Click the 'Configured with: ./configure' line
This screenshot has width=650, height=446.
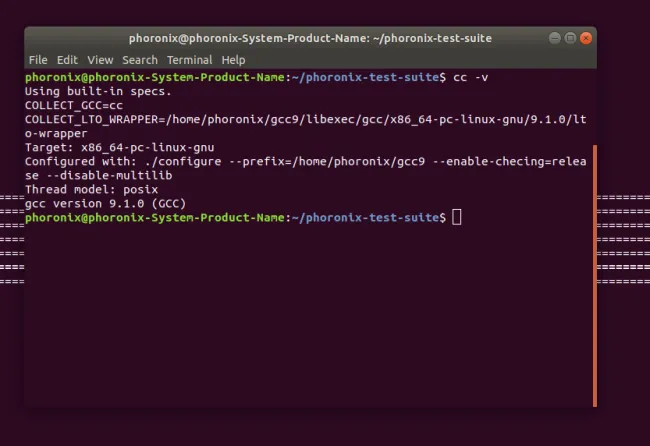pyautogui.click(x=300, y=161)
